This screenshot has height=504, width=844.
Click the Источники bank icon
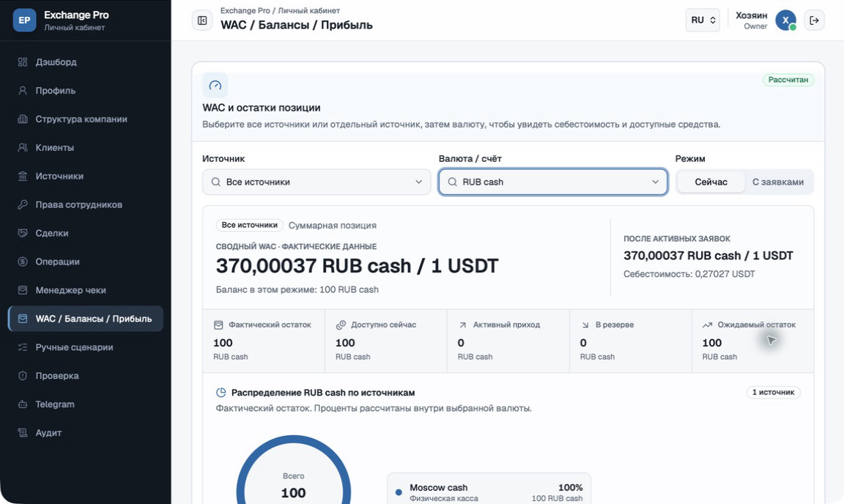(23, 176)
